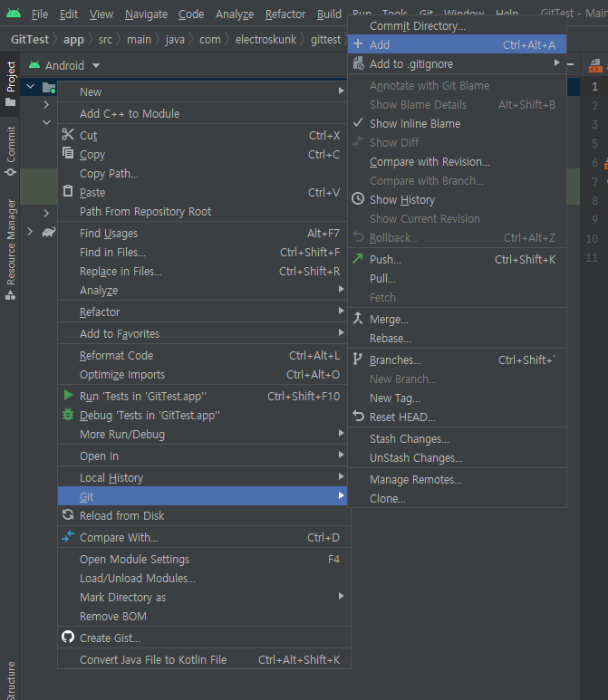Select Load/Unload Modules... entry
The width and height of the screenshot is (608, 700).
[204, 578]
